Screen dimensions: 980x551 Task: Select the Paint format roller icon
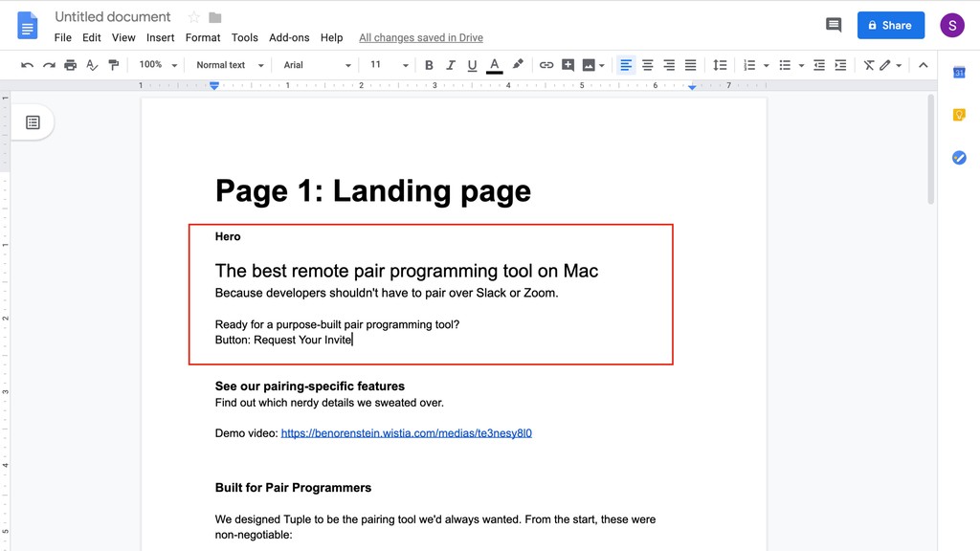pyautogui.click(x=114, y=65)
